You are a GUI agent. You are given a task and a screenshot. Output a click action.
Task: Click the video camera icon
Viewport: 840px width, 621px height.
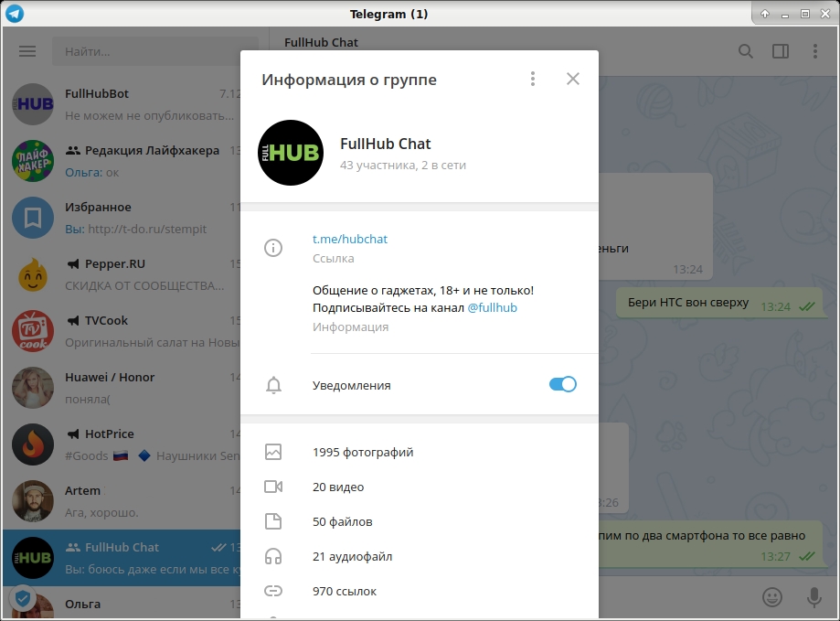point(273,487)
